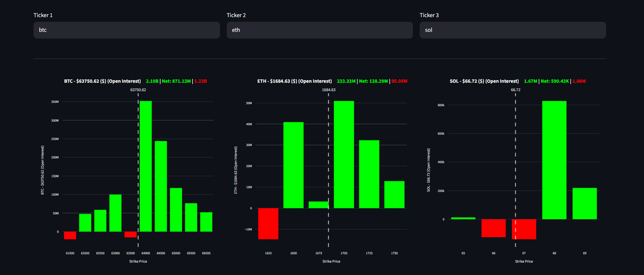Click the BTC 62000 strike green bar
The width and height of the screenshot is (644, 275).
pos(85,223)
